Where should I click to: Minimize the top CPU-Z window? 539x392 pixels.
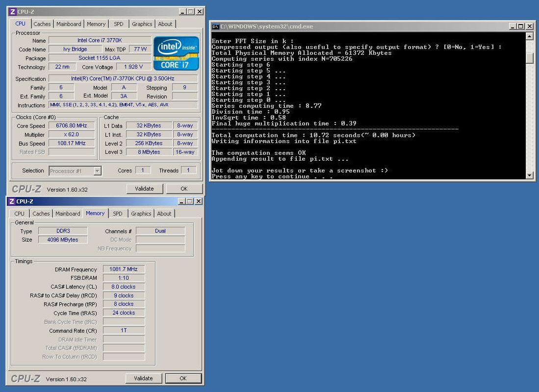point(183,12)
